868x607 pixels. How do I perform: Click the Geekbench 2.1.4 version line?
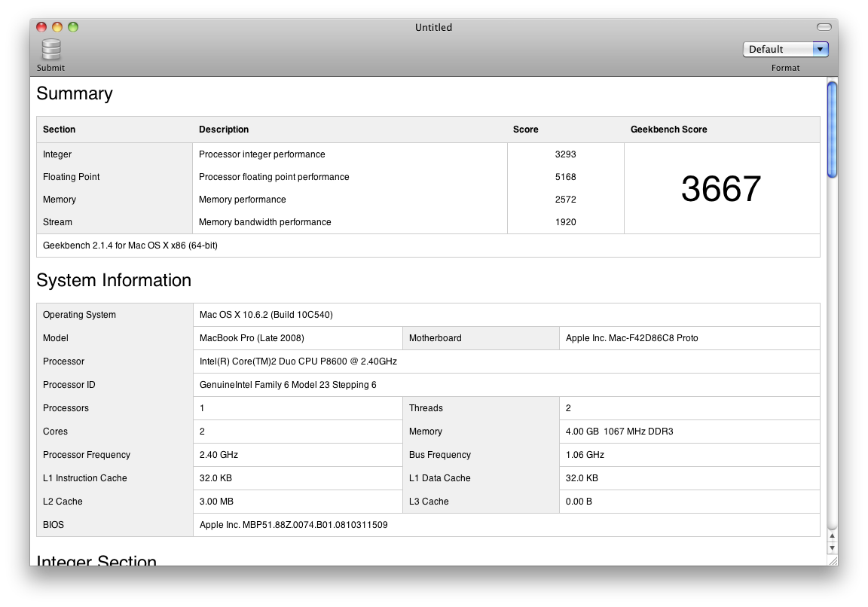[x=130, y=246]
